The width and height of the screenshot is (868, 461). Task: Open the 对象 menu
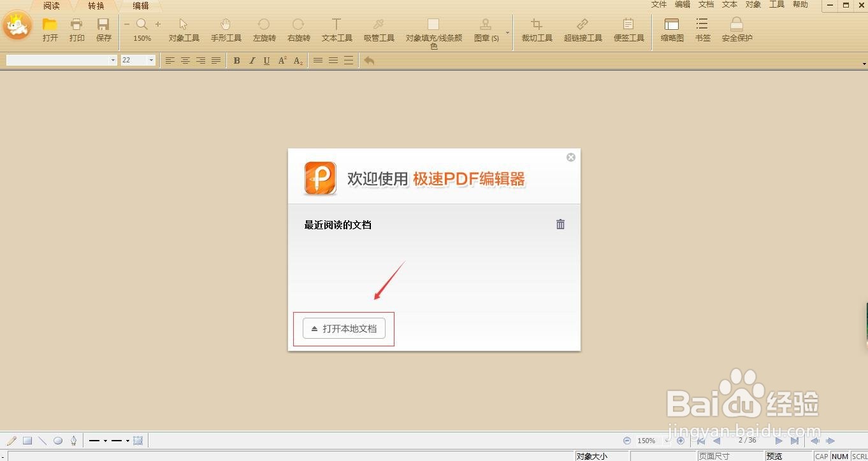[x=753, y=4]
